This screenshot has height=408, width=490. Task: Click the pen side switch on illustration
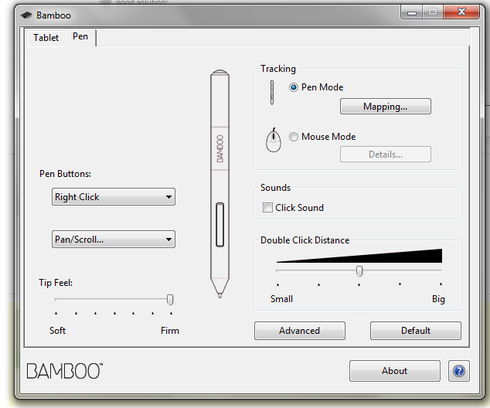[x=220, y=224]
